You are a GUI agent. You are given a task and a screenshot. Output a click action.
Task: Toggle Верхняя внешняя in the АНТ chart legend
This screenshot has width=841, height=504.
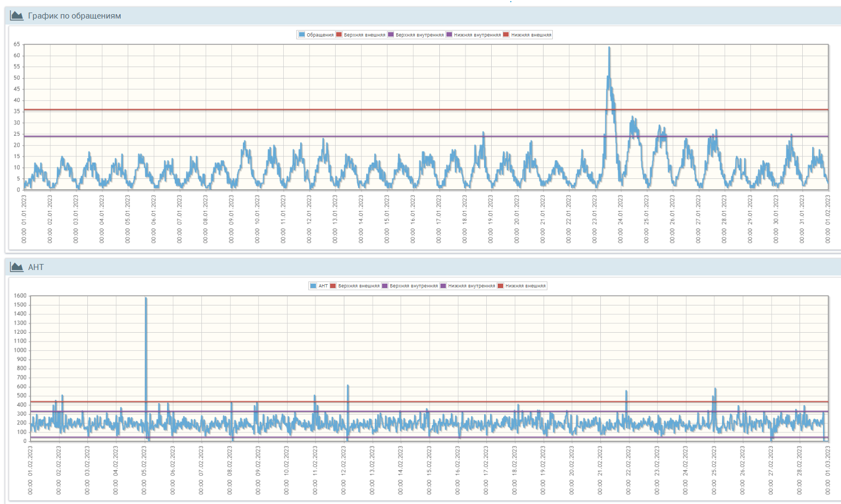coord(355,286)
